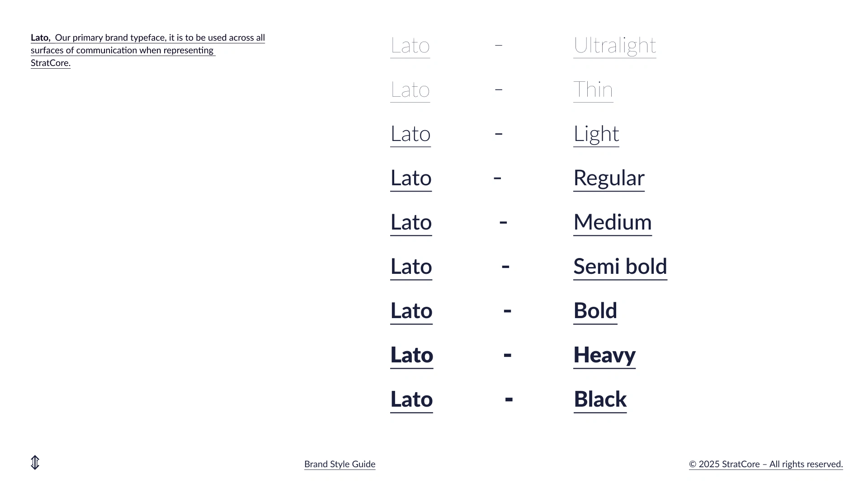This screenshot has height=488, width=868.
Task: Open the Brand Style Guide link
Action: [340, 464]
